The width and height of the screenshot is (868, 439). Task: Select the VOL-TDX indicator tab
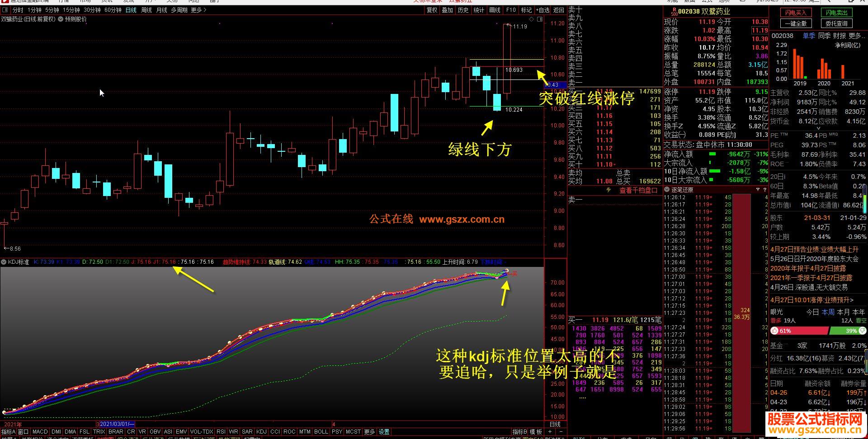pyautogui.click(x=202, y=432)
